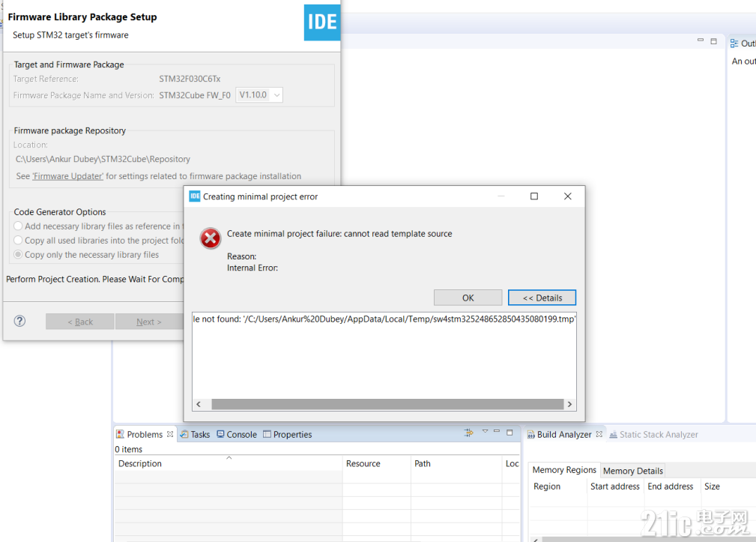Maximize the error dialog window
This screenshot has width=756, height=542.
[534, 196]
